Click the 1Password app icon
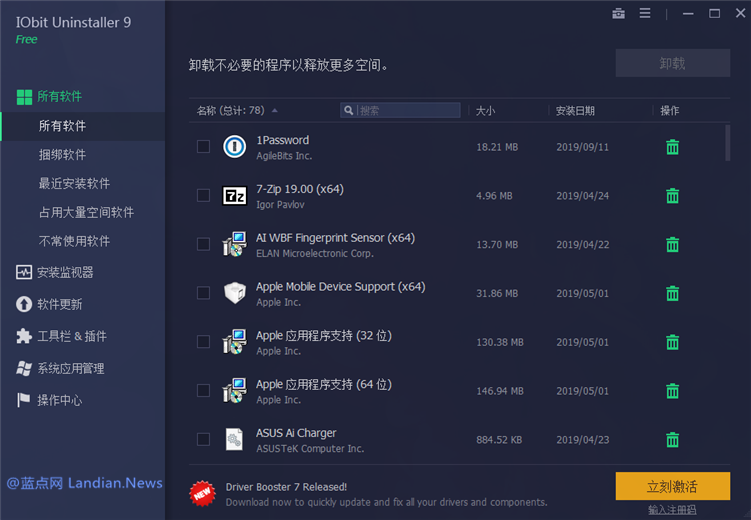Image resolution: width=751 pixels, height=520 pixels. point(235,147)
